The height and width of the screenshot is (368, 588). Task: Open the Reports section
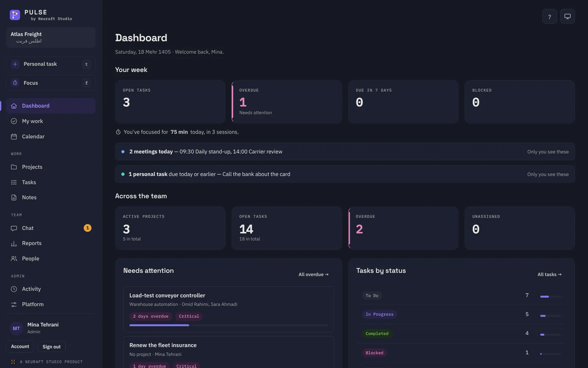click(51, 243)
